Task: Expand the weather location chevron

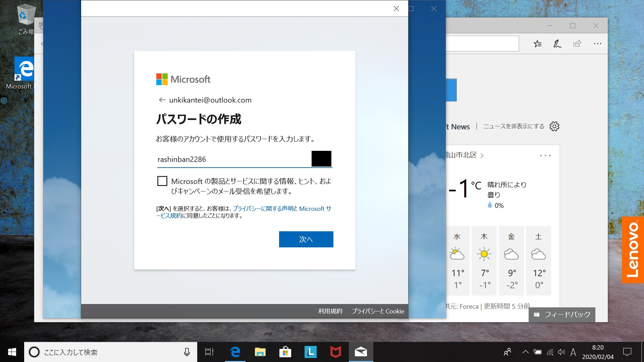Action: click(482, 156)
